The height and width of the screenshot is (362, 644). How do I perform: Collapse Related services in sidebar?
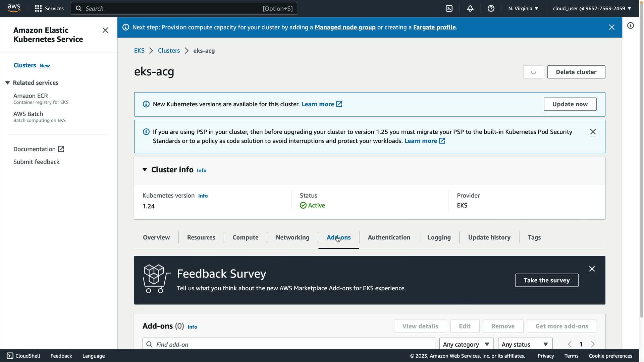coord(7,83)
